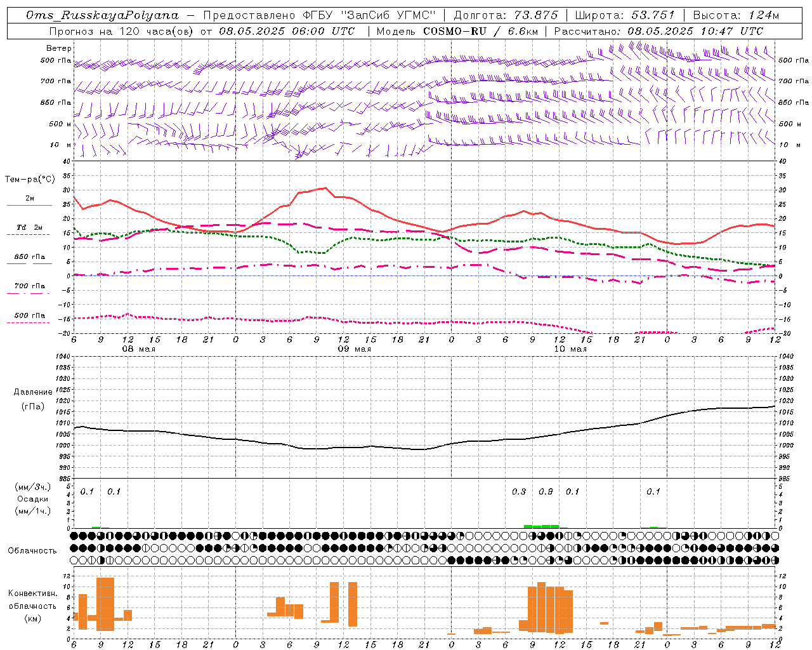This screenshot has height=650, width=812.
Task: Click the Тем-ра(°C) axis title
Action: tap(30, 180)
